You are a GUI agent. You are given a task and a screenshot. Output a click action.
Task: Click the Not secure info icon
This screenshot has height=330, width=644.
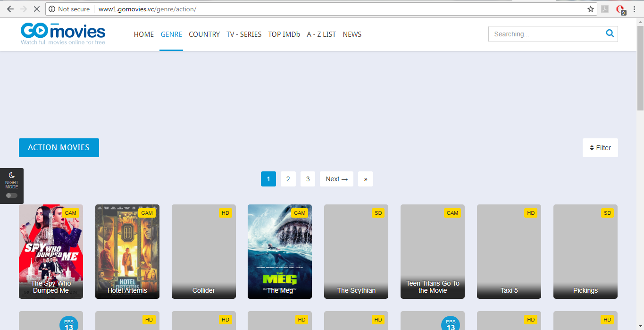pyautogui.click(x=52, y=9)
